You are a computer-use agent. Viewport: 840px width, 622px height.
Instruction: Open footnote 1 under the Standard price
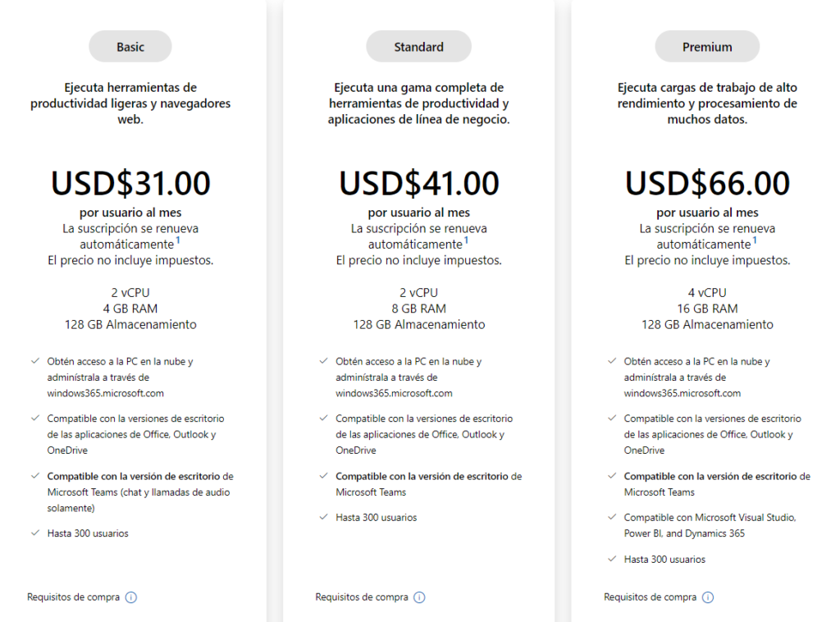tap(466, 240)
